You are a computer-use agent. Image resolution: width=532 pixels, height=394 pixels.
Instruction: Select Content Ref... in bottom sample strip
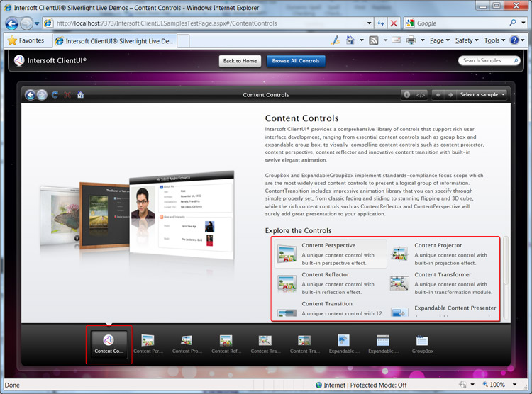tap(226, 344)
